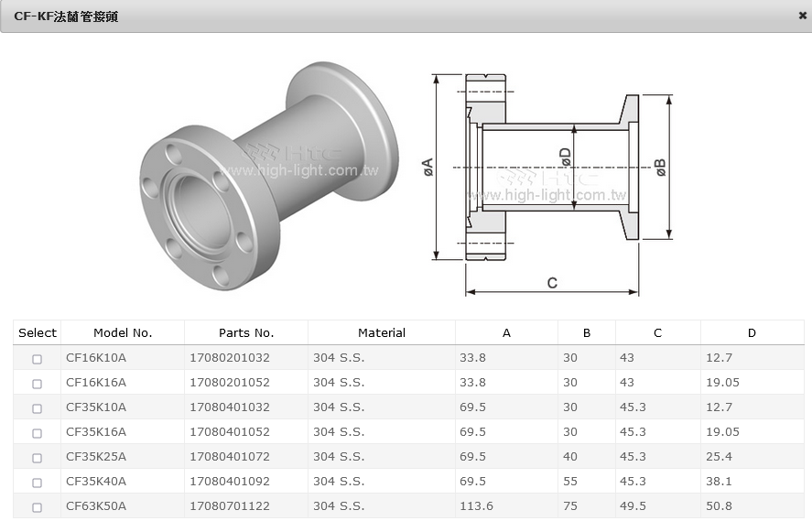Click the 3D flange adapter product image
The height and width of the screenshot is (532, 812).
[x=268, y=174]
